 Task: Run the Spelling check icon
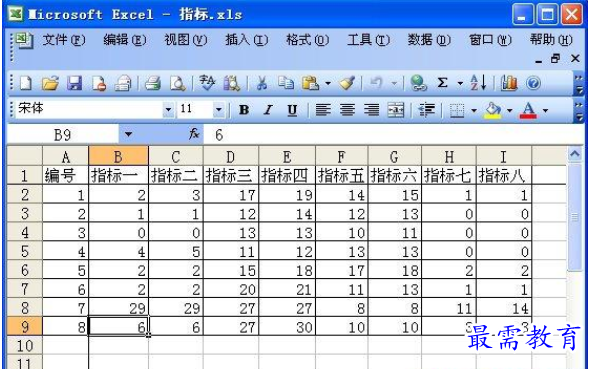coord(207,83)
